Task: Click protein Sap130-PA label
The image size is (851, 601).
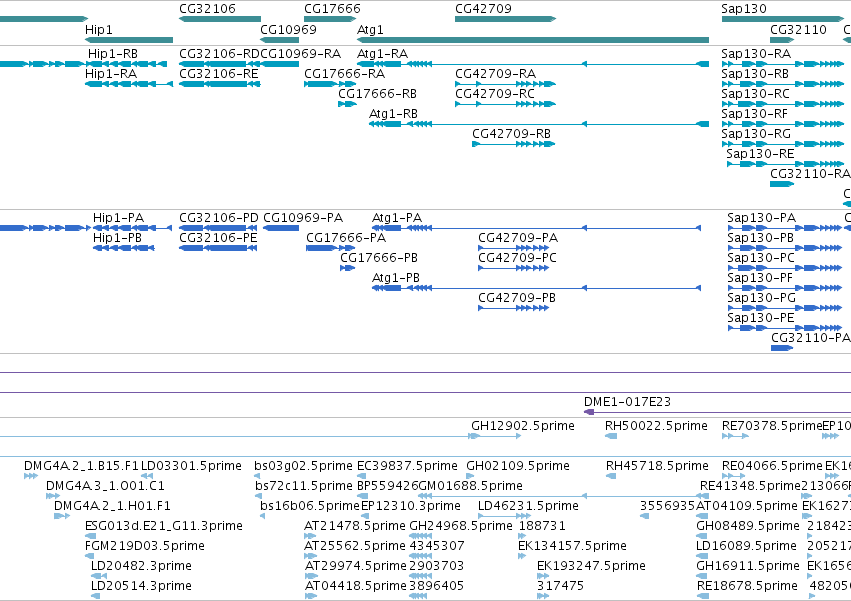Action: click(761, 218)
